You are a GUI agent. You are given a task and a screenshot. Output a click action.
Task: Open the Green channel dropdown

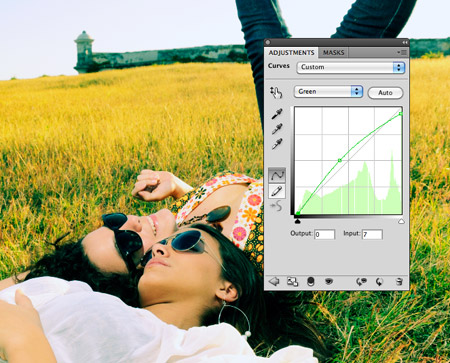[328, 92]
